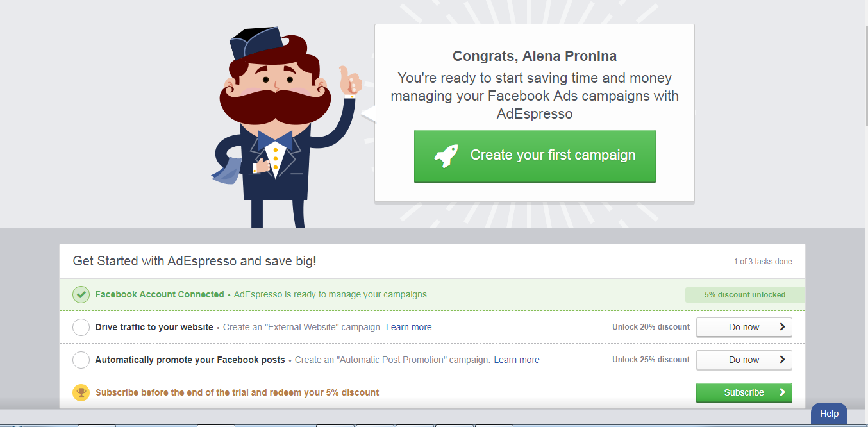Click the chevron on the Subscribe button
Screen dimensions: 868x427
coord(782,392)
